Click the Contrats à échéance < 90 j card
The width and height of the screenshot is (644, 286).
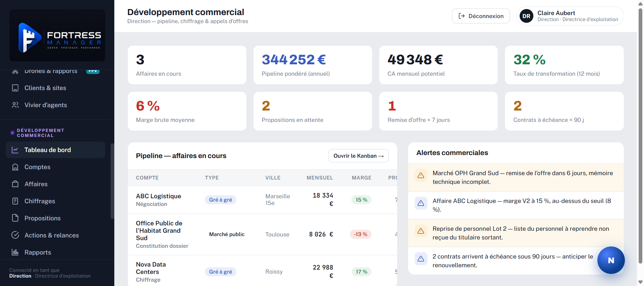[x=564, y=111]
